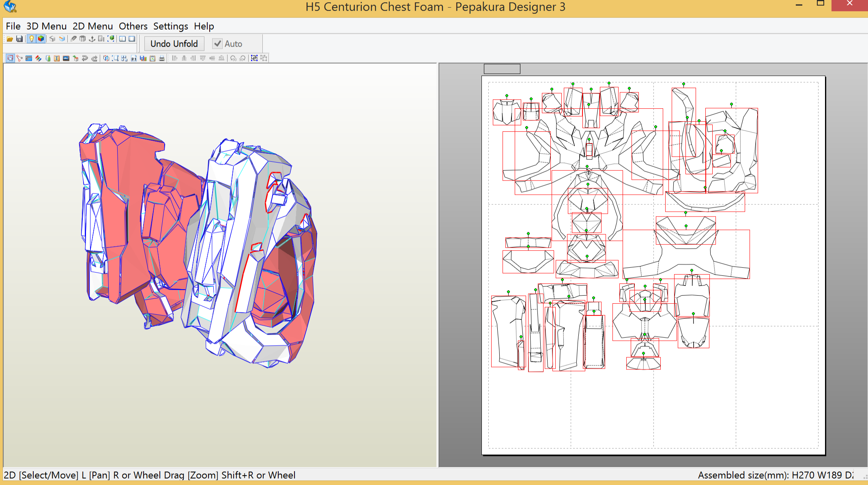
Task: Click the anchor icon in top toolbar
Action: coord(92,39)
